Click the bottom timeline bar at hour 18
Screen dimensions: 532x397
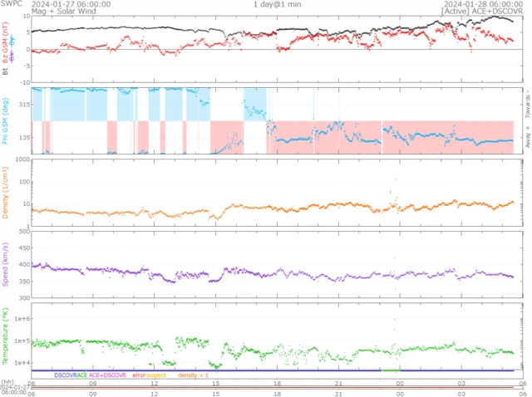click(x=277, y=386)
